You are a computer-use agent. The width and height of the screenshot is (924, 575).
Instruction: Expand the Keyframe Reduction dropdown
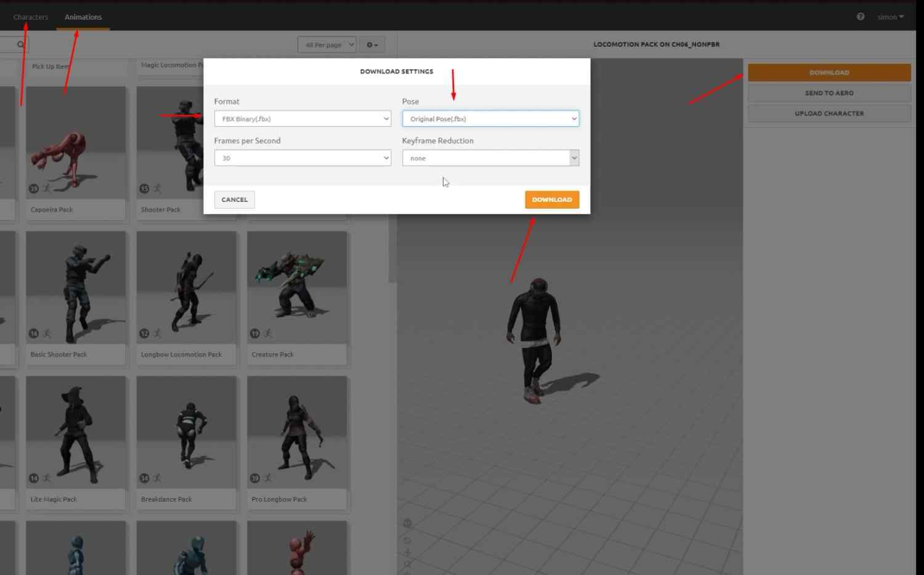(x=491, y=158)
